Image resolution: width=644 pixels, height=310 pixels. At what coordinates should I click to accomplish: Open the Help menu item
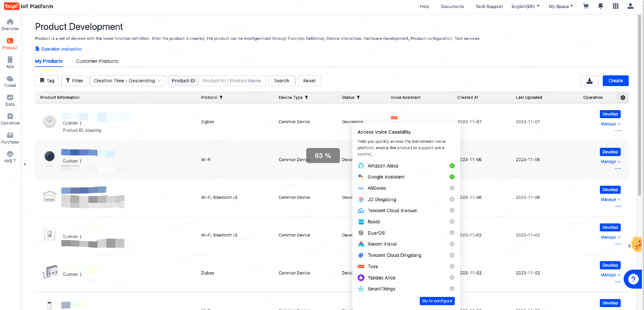click(x=424, y=6)
